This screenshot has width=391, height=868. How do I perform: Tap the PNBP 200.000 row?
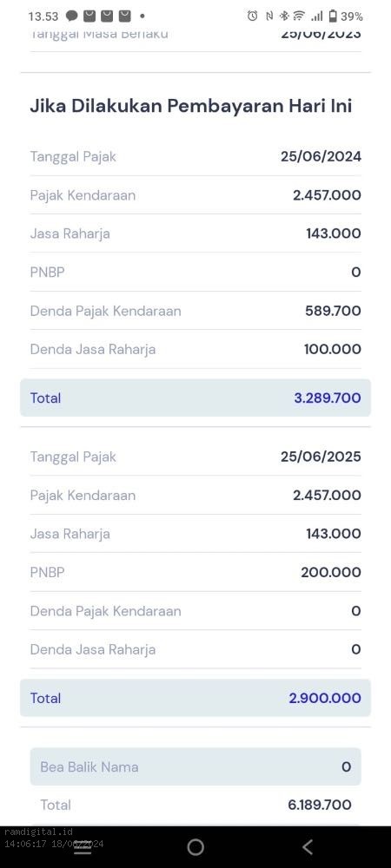pos(195,572)
